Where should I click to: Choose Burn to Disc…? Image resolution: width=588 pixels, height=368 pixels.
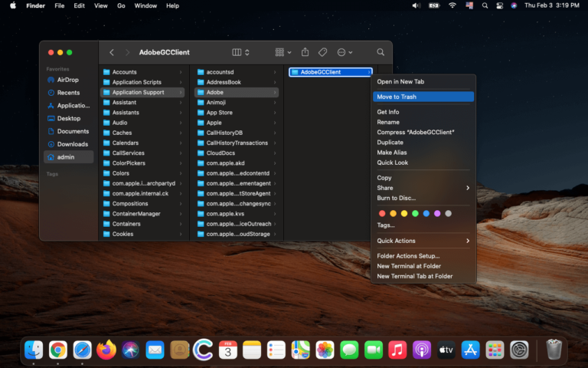pyautogui.click(x=423, y=198)
